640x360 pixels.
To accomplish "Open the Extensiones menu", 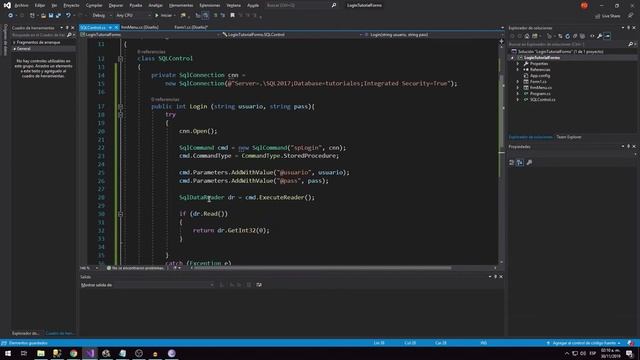I will click(209, 5).
